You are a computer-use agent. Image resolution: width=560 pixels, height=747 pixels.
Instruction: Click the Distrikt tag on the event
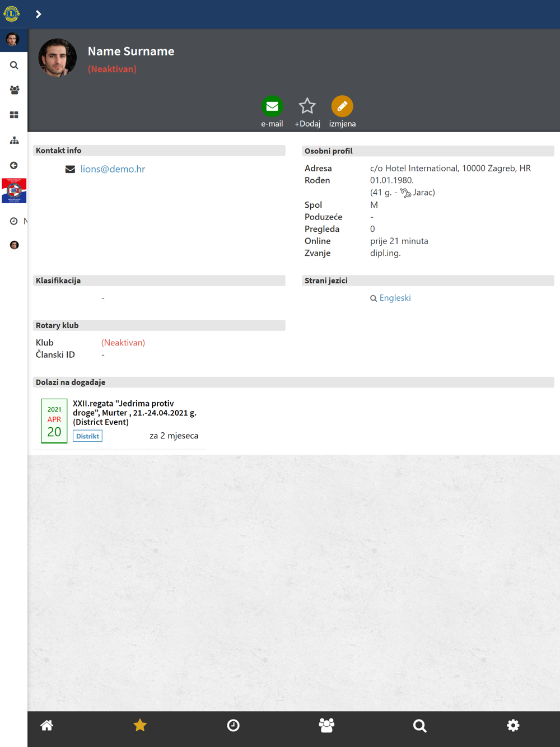pyautogui.click(x=87, y=436)
